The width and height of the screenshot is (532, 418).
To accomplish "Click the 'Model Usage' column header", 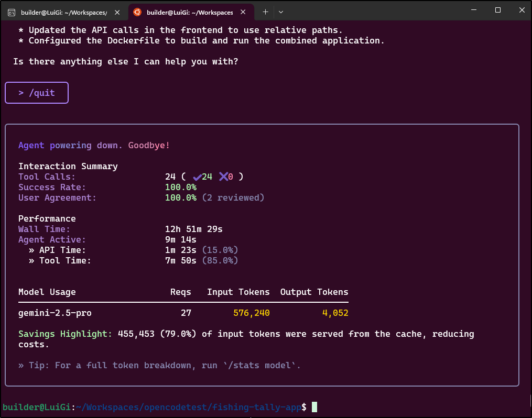I will coord(47,292).
